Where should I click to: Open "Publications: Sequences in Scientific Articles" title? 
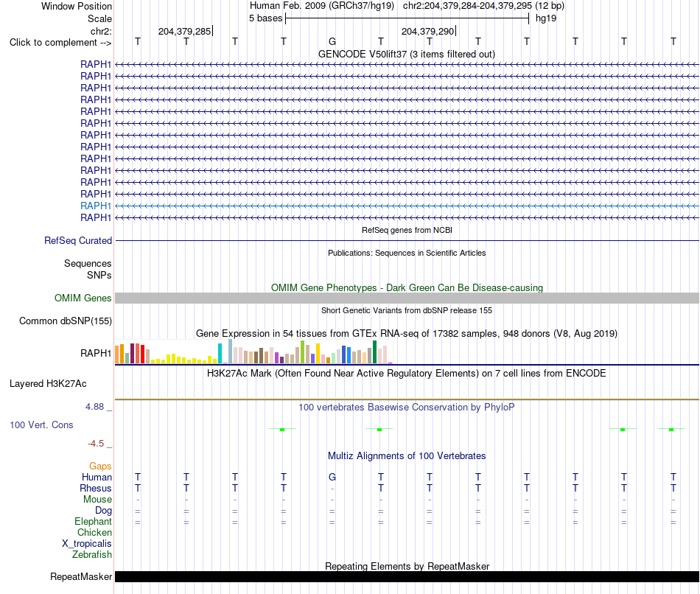pos(407,253)
